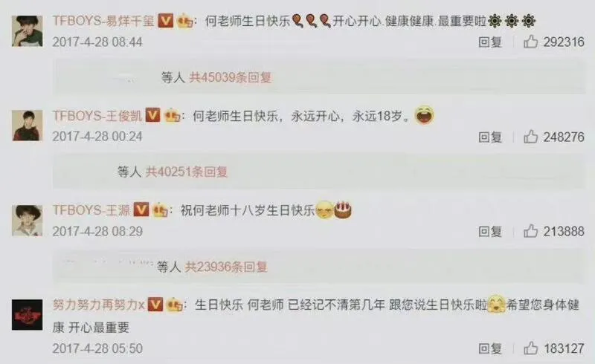Open the 努力努力再努力x dark avatar

pos(27,315)
